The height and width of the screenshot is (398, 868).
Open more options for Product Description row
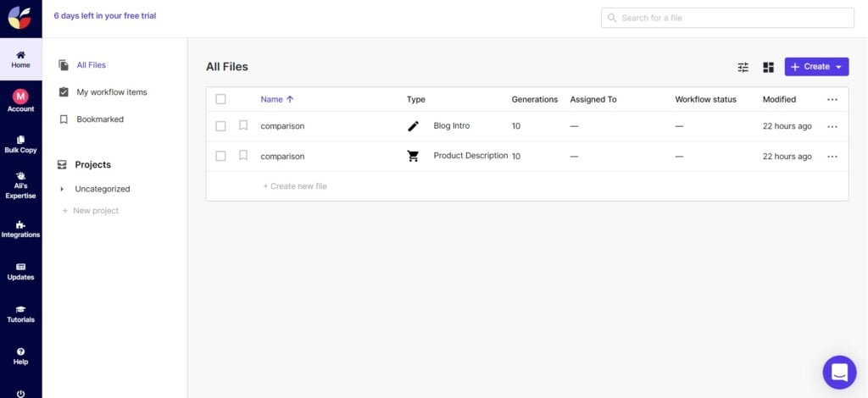832,157
